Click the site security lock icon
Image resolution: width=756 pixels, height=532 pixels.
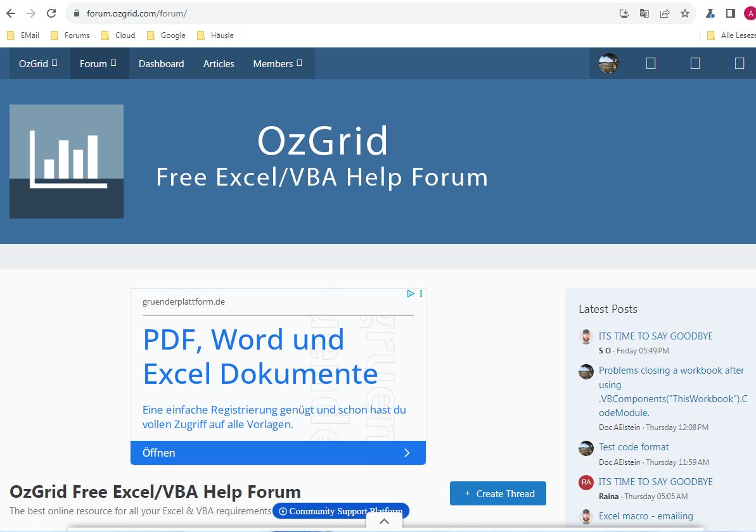click(x=76, y=13)
